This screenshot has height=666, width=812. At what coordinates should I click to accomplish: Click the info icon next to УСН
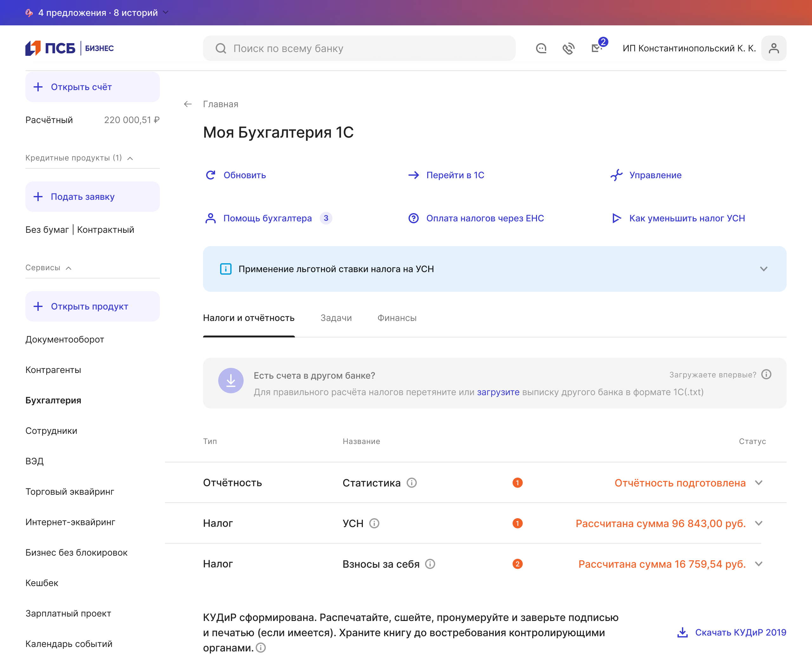click(375, 523)
